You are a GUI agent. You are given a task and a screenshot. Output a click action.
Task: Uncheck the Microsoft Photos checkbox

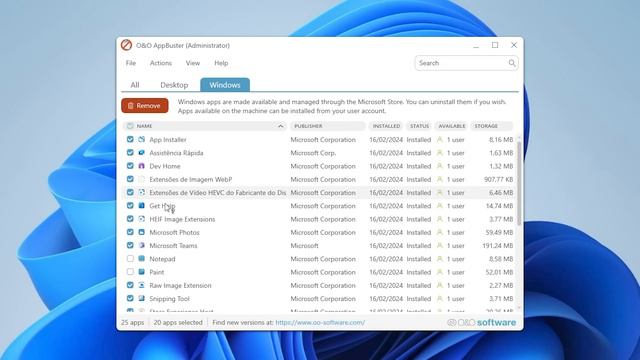[x=130, y=232]
